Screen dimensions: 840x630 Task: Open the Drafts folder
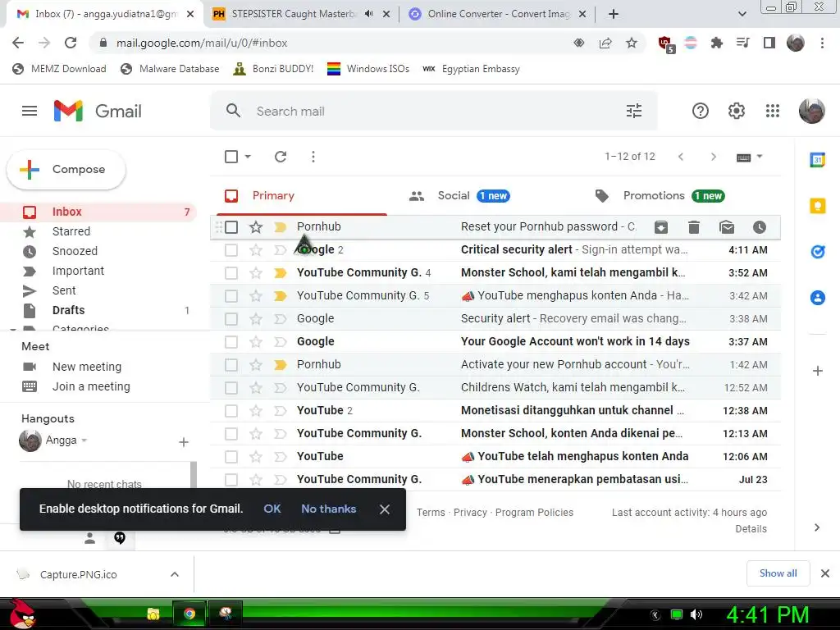point(69,310)
